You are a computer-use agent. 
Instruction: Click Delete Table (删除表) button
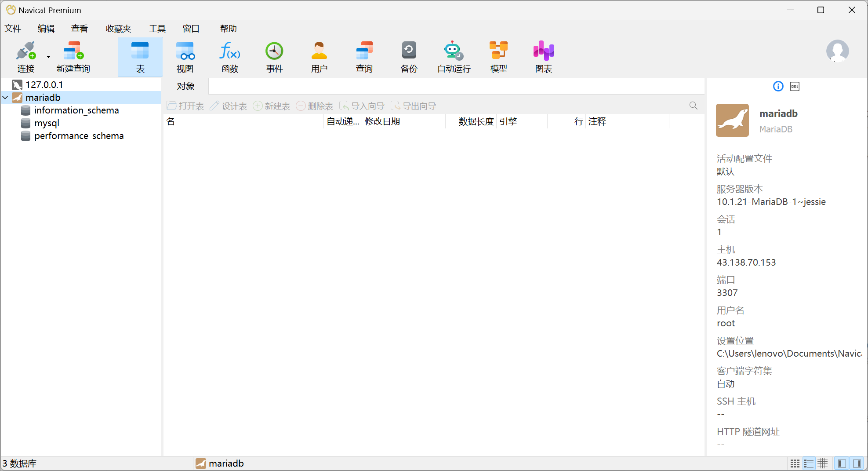[315, 106]
